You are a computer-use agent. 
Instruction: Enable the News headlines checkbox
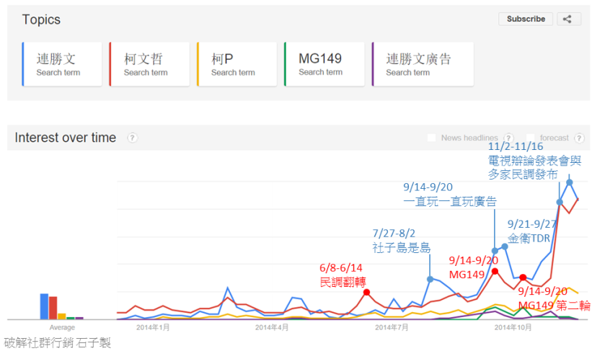432,138
